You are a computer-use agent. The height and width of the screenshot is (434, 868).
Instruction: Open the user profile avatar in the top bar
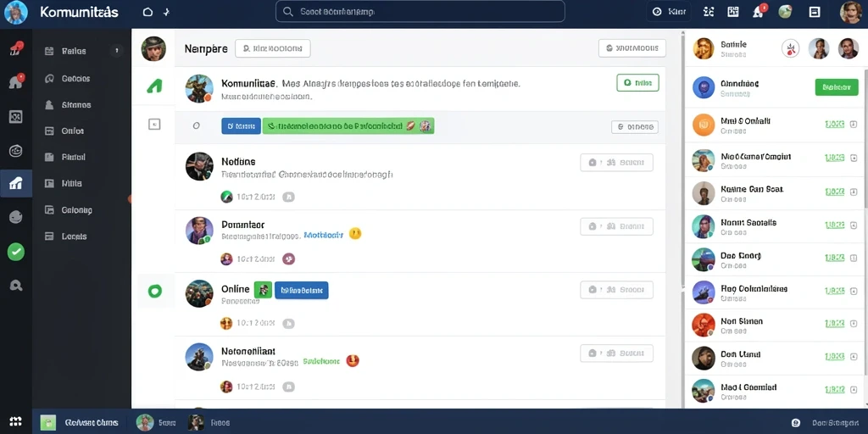tap(851, 12)
